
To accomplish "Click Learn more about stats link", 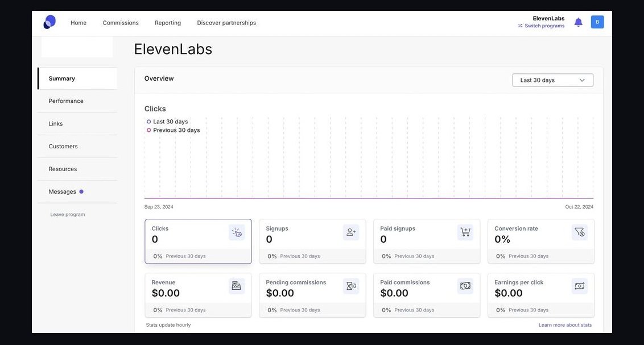I will 565,325.
